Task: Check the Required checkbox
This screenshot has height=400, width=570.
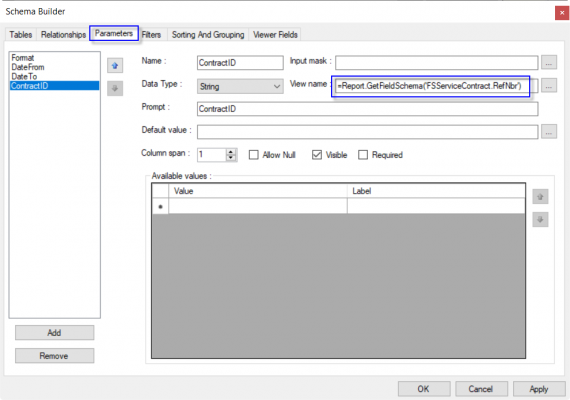Action: [x=363, y=155]
